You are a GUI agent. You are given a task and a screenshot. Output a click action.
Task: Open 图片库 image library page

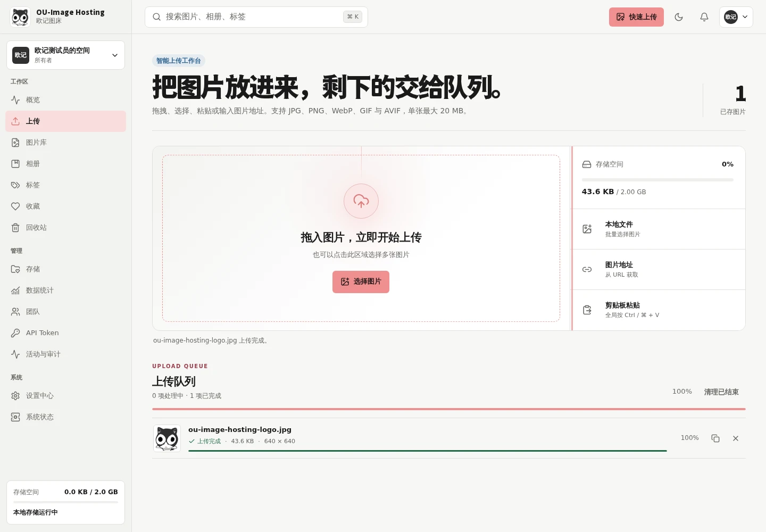tap(65, 143)
